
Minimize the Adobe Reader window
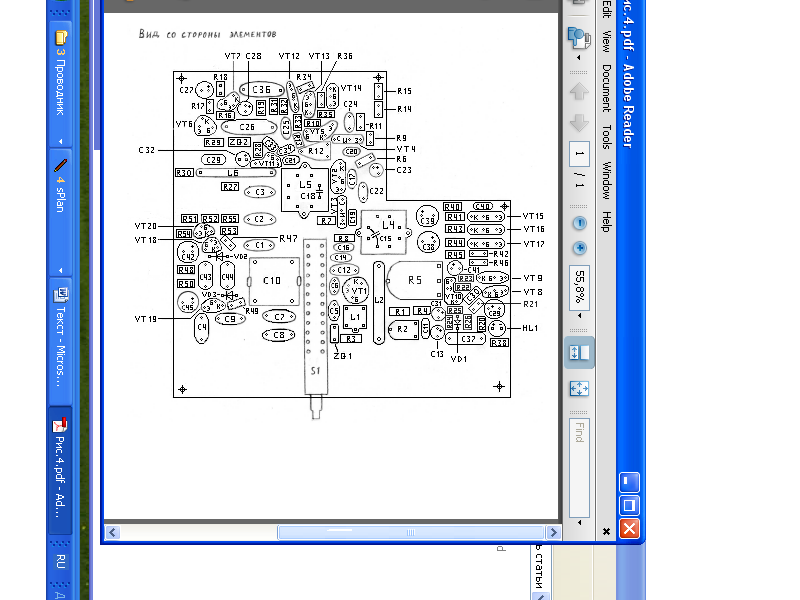630,482
